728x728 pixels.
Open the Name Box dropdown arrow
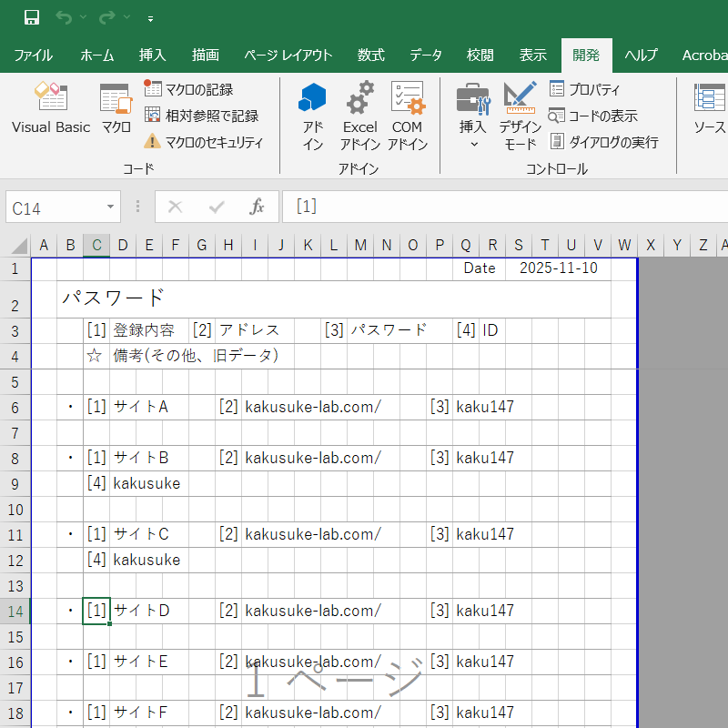[111, 207]
